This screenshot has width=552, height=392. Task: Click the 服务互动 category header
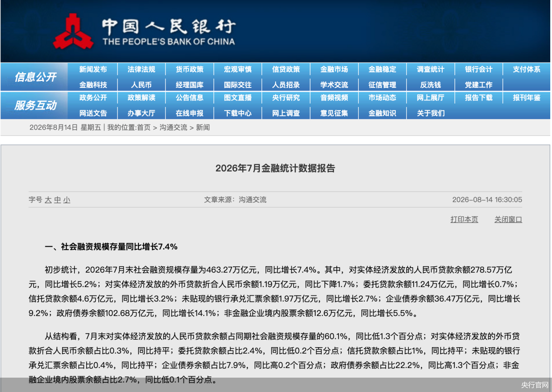tap(35, 105)
